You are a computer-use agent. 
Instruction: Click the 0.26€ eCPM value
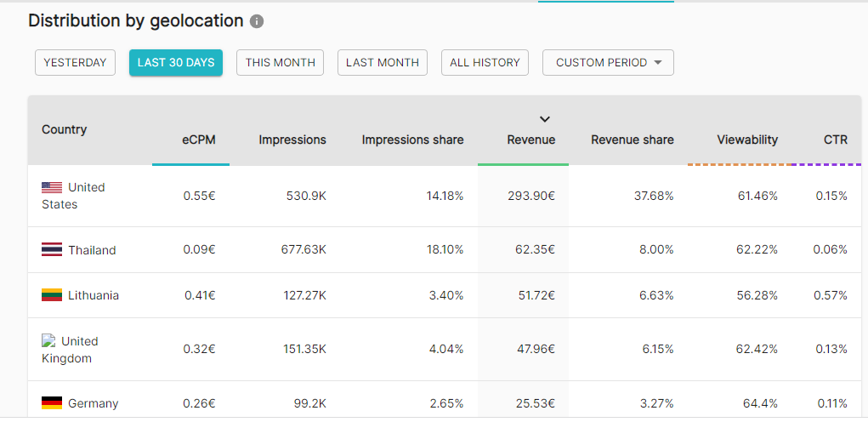[x=199, y=403]
